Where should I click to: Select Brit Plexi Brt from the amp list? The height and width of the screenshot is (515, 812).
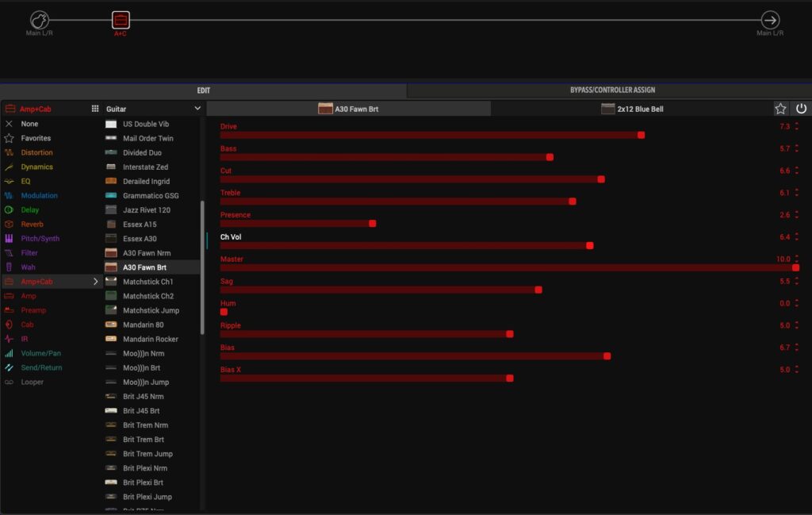point(144,482)
